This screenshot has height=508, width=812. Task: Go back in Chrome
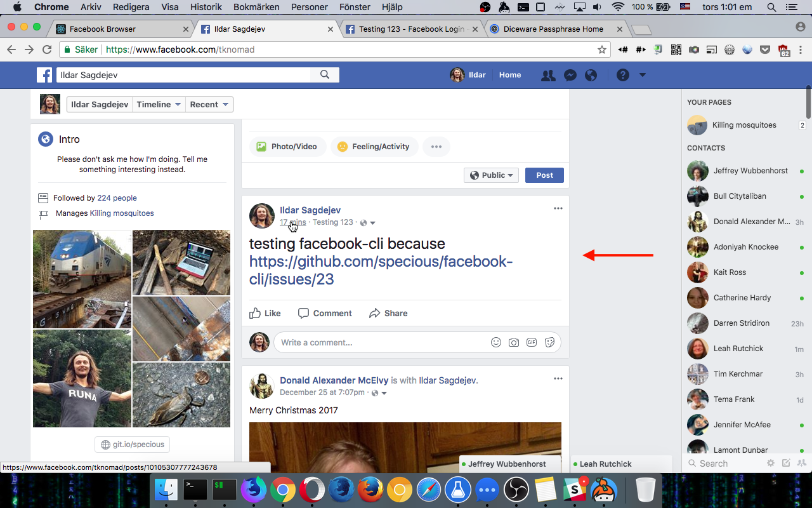11,50
